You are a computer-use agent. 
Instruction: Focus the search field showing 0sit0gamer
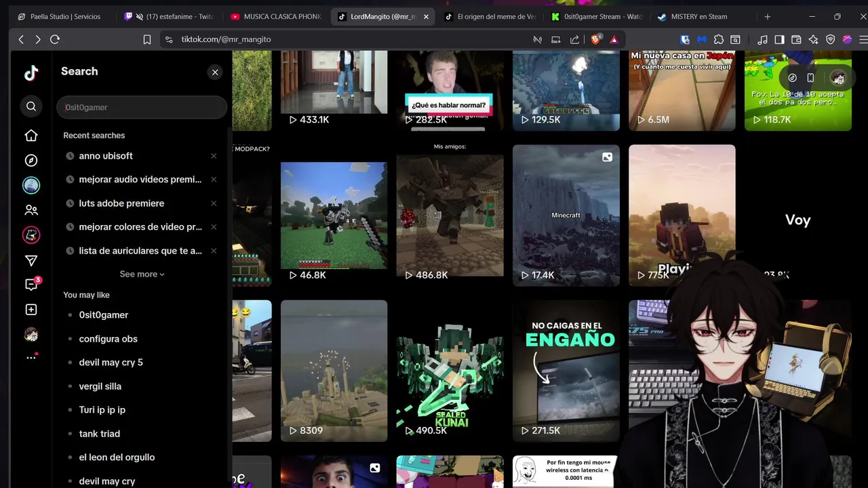(142, 107)
